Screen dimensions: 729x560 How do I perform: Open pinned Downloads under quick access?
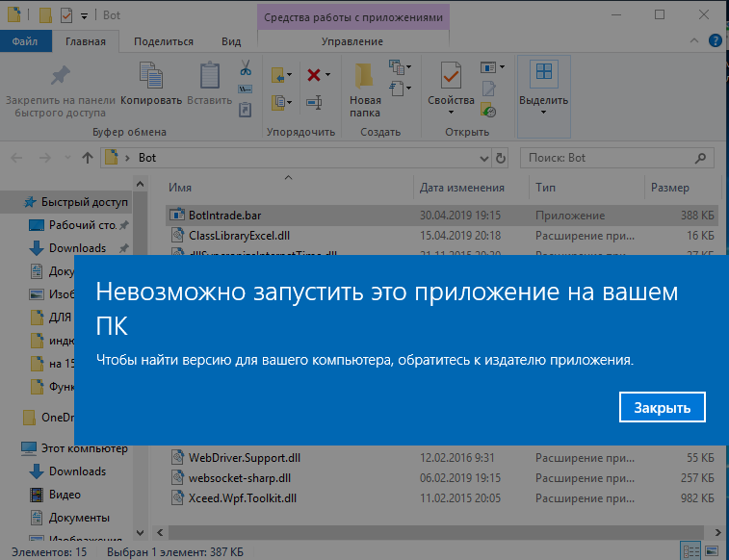[78, 248]
